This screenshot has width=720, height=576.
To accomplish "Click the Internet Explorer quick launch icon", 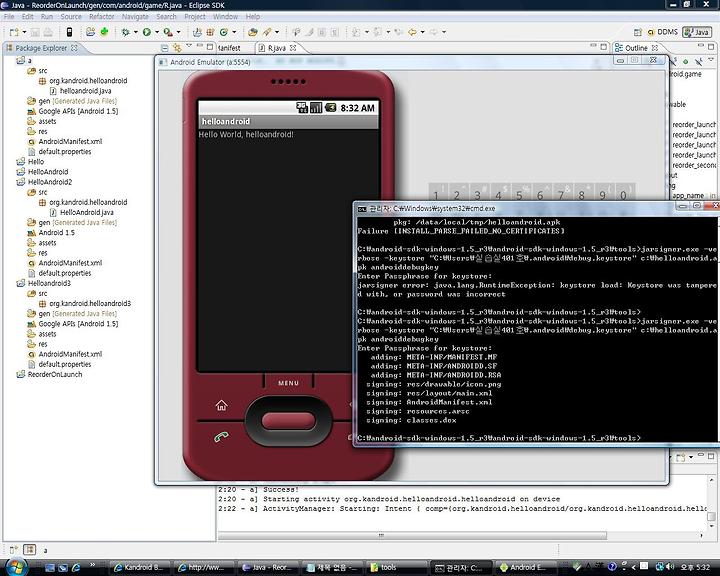I will click(76, 567).
